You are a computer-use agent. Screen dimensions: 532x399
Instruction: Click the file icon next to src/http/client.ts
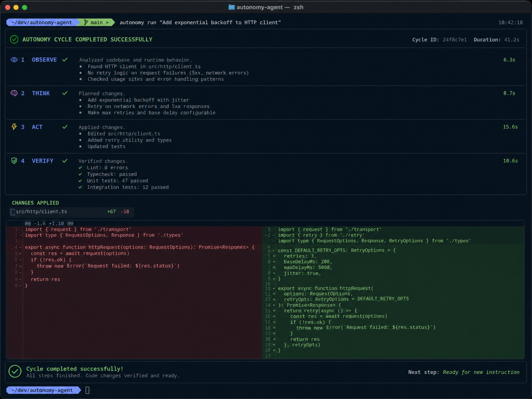(x=13, y=212)
